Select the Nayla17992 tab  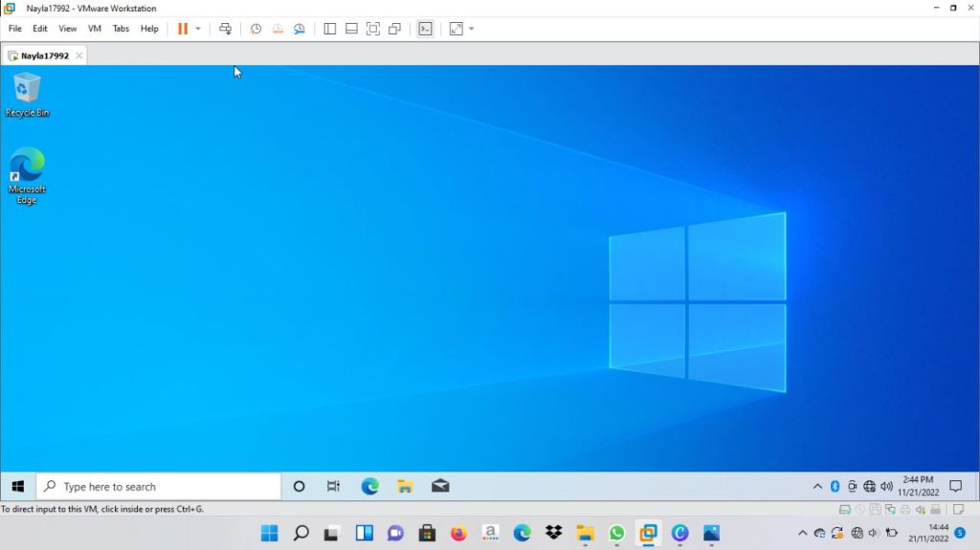click(44, 55)
